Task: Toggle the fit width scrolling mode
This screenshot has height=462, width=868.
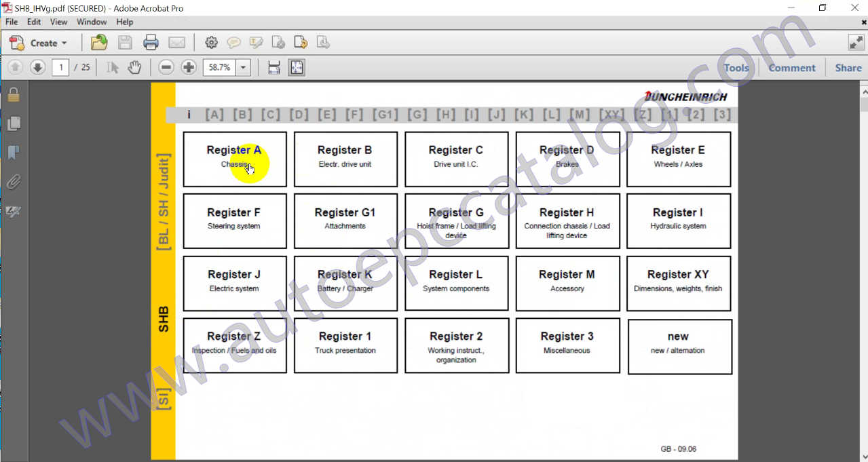Action: [274, 67]
